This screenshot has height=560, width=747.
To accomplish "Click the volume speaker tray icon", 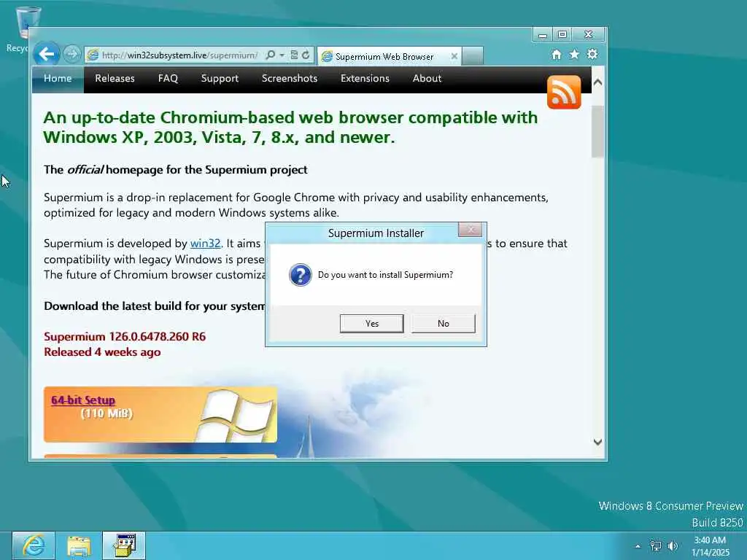I will 673,546.
